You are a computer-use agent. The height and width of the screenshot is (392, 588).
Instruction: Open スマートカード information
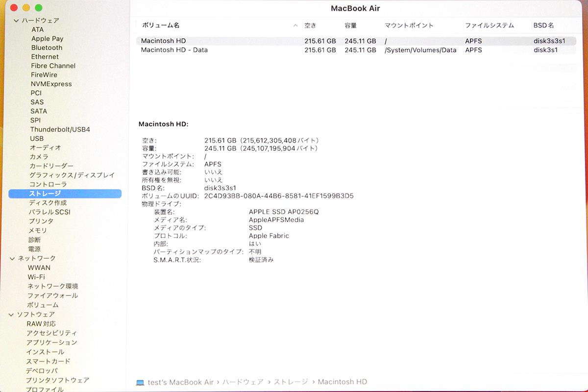tap(49, 361)
